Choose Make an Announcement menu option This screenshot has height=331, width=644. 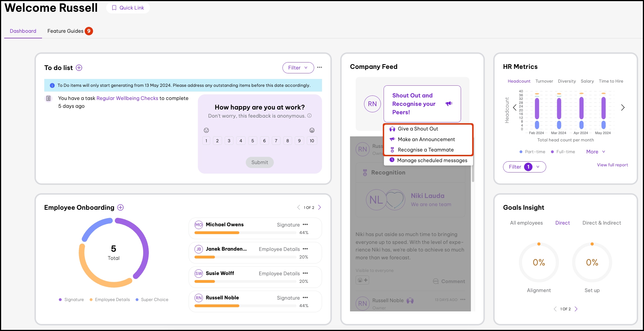[x=426, y=139]
